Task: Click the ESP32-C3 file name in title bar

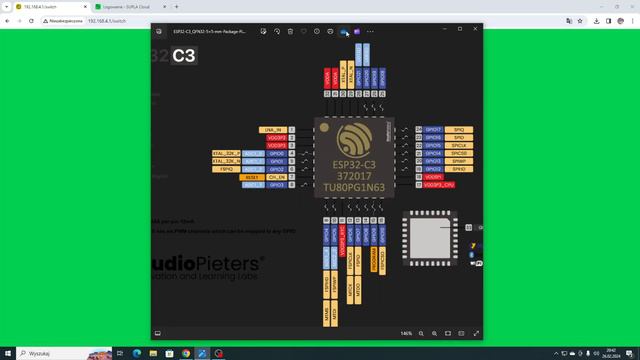Action: click(x=209, y=31)
